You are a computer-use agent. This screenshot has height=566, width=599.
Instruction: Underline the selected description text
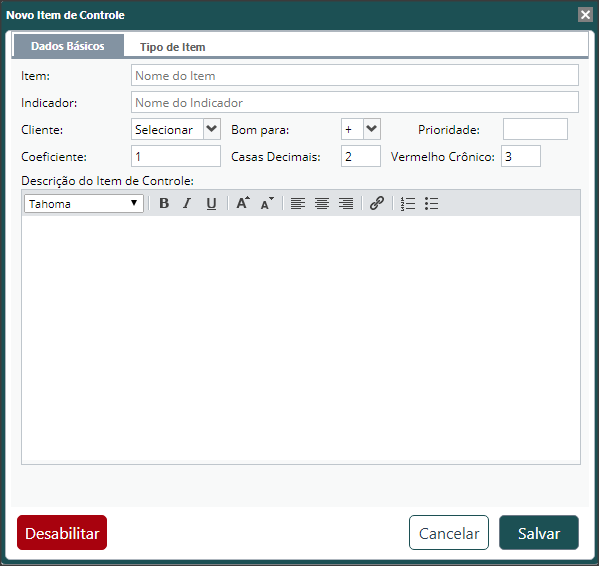coord(211,203)
